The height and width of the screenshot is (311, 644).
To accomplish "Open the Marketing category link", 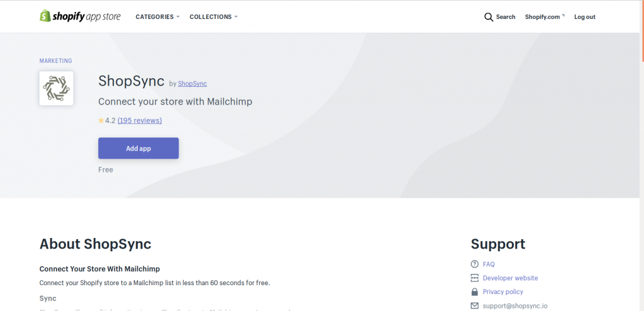I will pyautogui.click(x=56, y=61).
